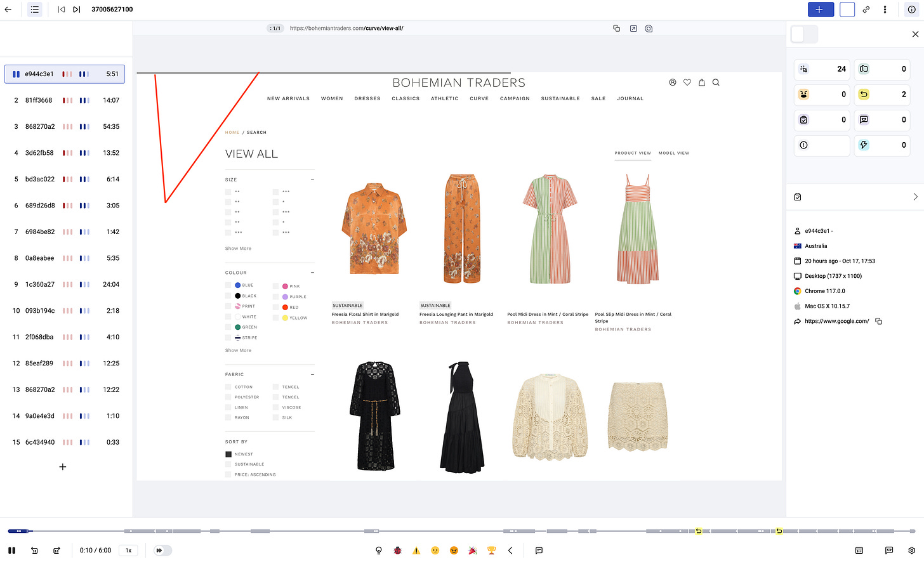Open player settings gear
This screenshot has height=562, width=924.
[x=911, y=551]
